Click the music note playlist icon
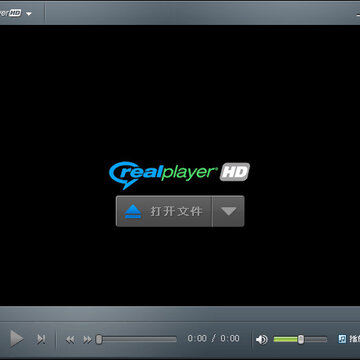 [x=342, y=339]
